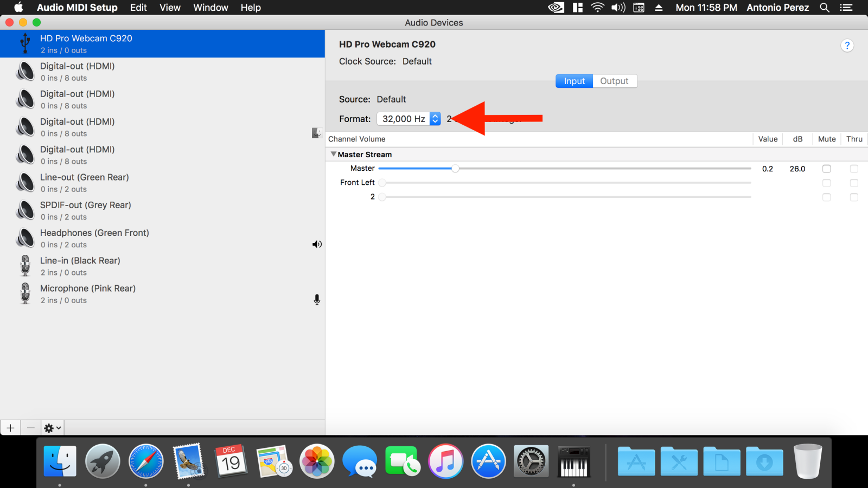Screen dimensions: 868x488
Task: Open Messages from the Dock
Action: (x=360, y=461)
